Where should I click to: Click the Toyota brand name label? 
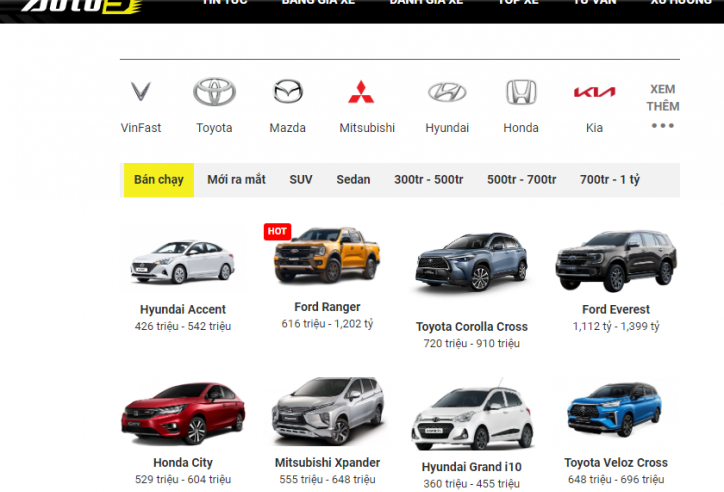pyautogui.click(x=214, y=128)
